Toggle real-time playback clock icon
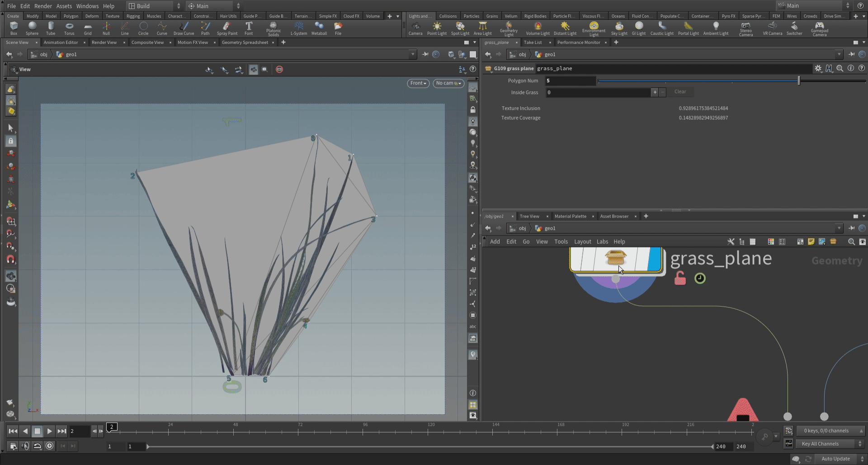The image size is (868, 465). tap(49, 446)
